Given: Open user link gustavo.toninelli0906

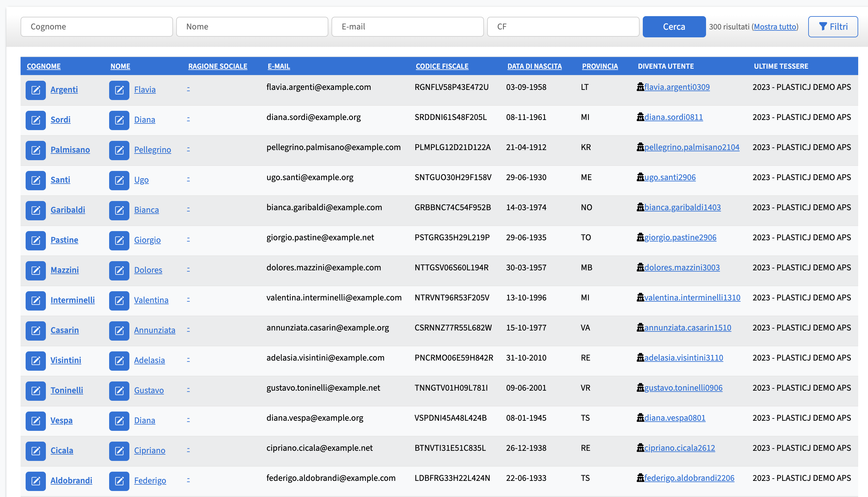Looking at the screenshot, I should (x=683, y=387).
